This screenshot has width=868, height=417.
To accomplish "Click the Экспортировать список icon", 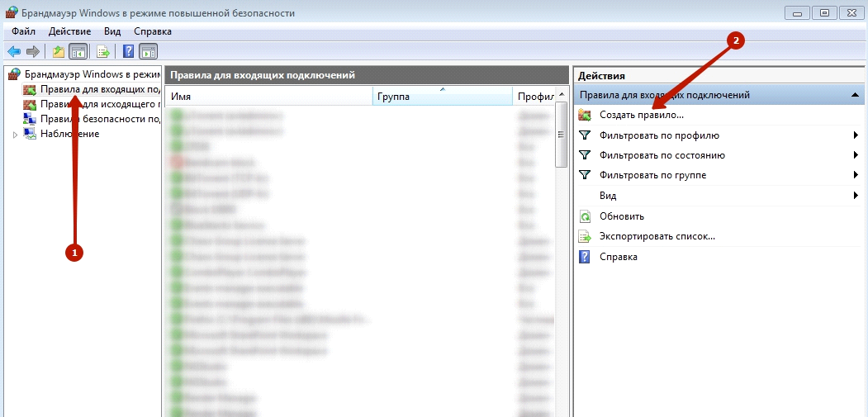I will pyautogui.click(x=585, y=236).
